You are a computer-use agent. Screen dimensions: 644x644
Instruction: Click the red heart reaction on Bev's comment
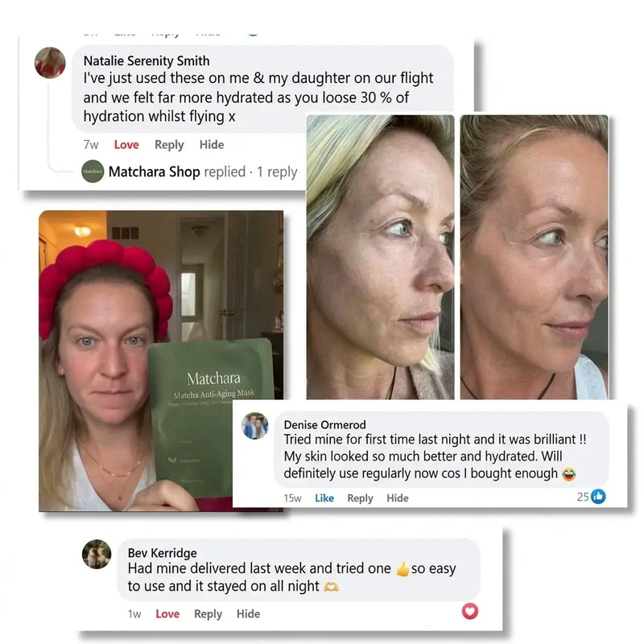(x=470, y=611)
